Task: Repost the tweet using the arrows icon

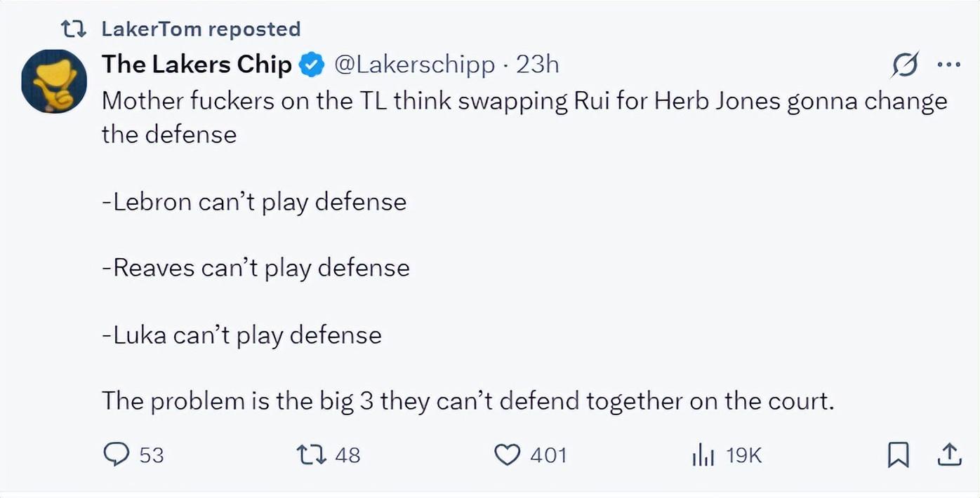Action: click(x=312, y=455)
